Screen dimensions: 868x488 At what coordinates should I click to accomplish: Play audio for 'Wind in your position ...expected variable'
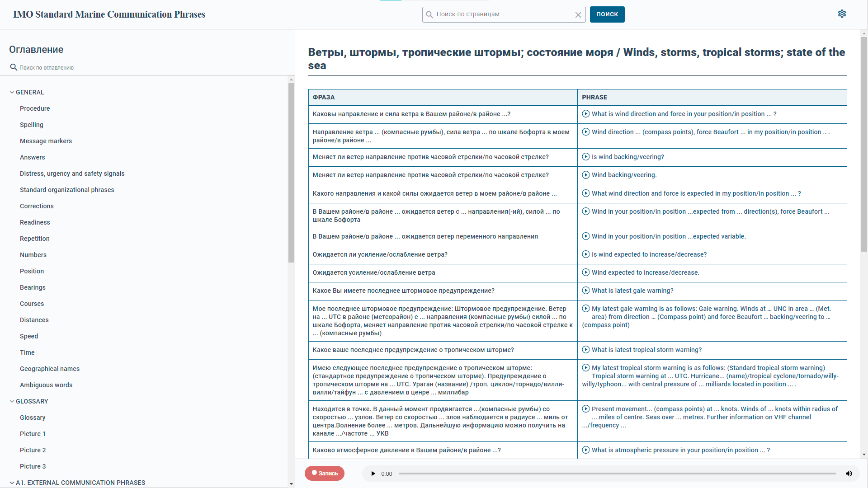tap(586, 236)
